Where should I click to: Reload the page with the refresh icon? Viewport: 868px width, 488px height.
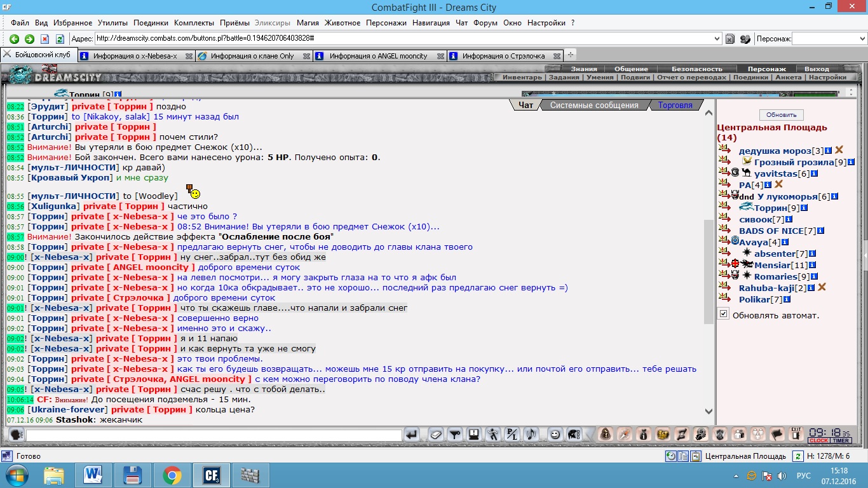pyautogui.click(x=60, y=39)
